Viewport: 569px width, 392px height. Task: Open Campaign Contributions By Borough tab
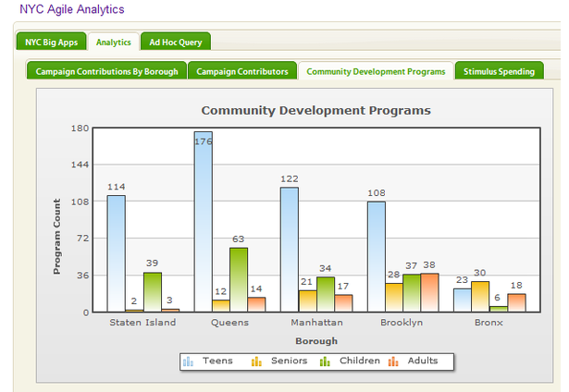pos(106,70)
